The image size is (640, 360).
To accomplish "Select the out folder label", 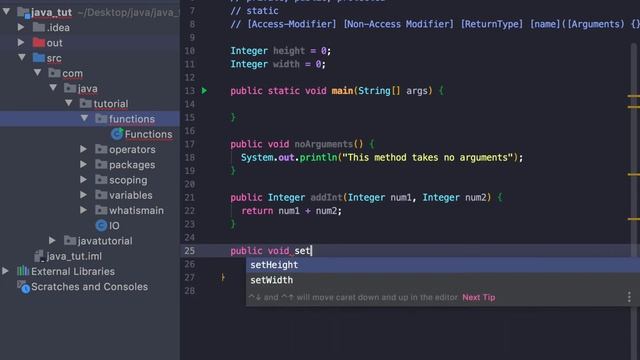I will click(x=54, y=43).
